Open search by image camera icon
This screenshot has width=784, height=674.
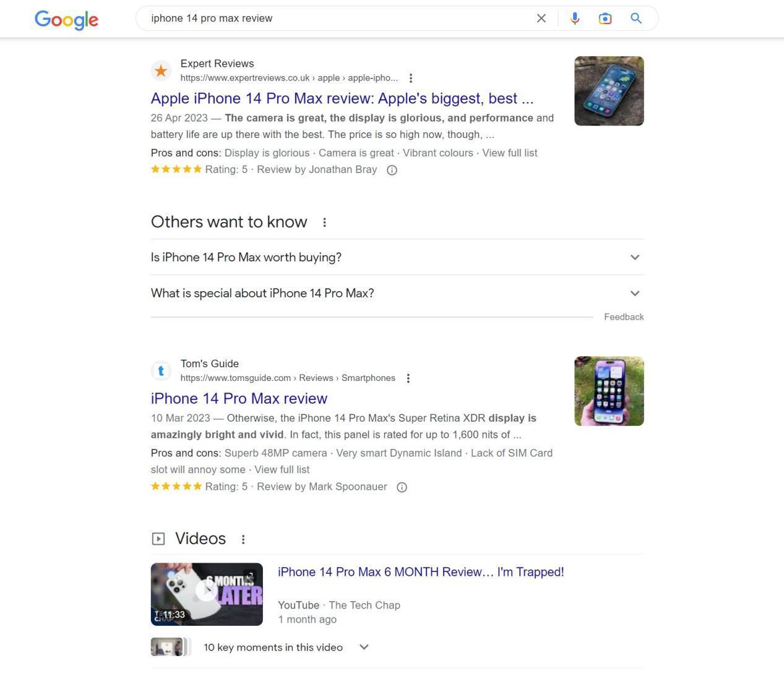click(x=605, y=19)
